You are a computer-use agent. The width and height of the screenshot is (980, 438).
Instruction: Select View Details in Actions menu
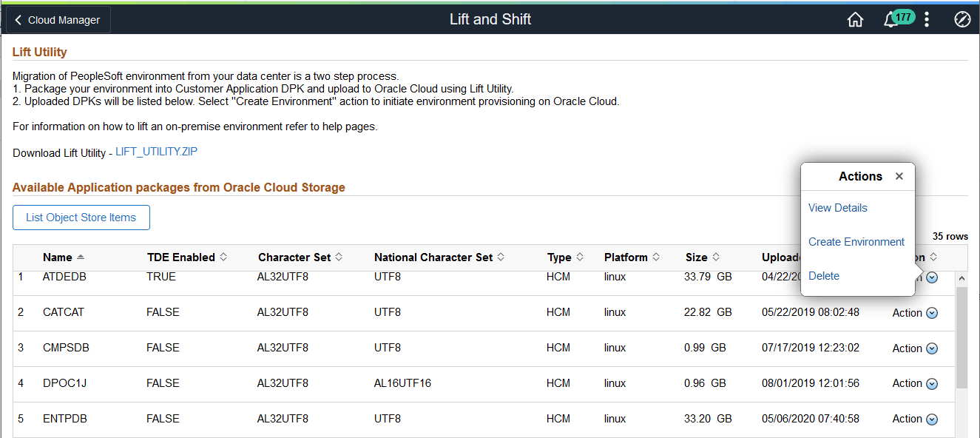pyautogui.click(x=837, y=208)
